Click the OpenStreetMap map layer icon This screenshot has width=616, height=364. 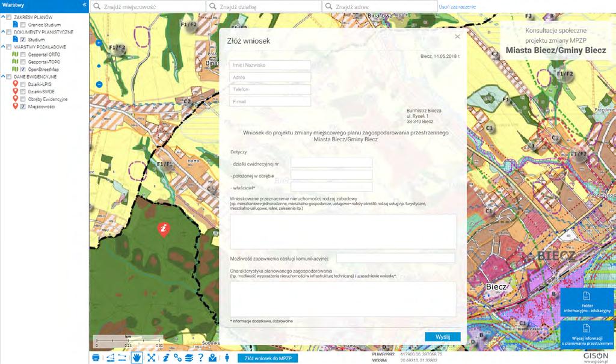[x=15, y=69]
